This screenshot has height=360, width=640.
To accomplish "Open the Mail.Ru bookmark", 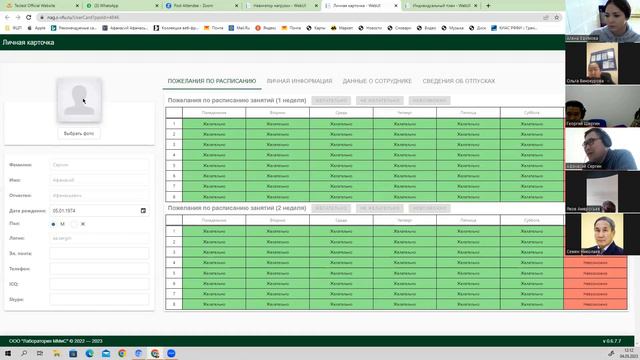I will click(239, 28).
